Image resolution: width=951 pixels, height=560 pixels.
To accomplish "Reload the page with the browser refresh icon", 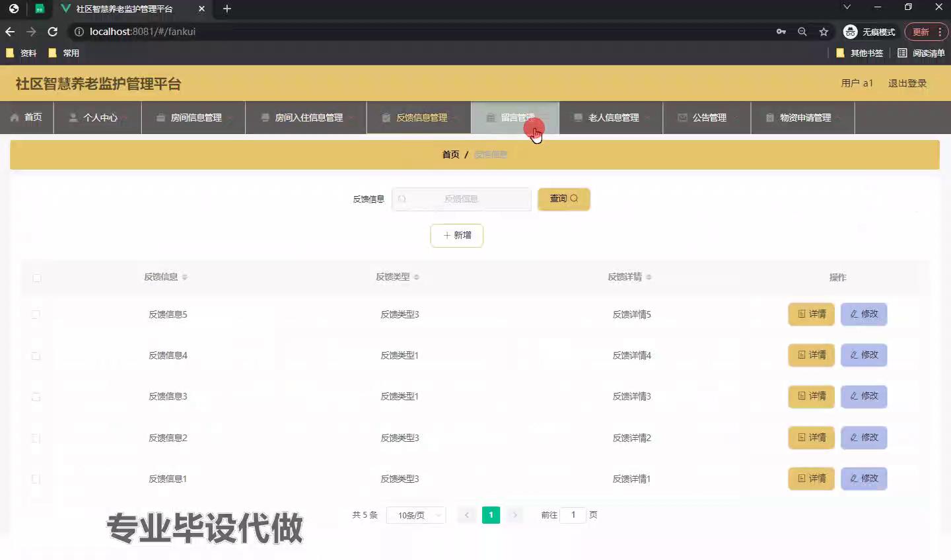I will [53, 32].
